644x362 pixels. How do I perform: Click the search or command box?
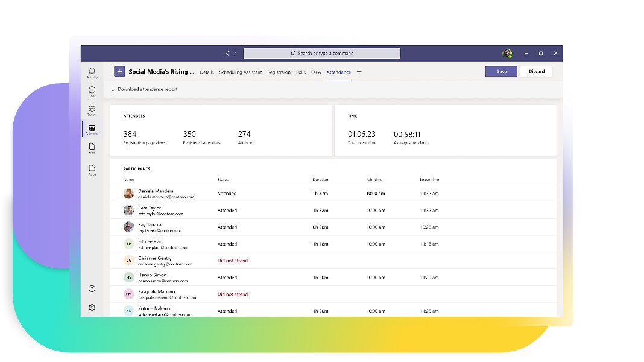point(321,53)
